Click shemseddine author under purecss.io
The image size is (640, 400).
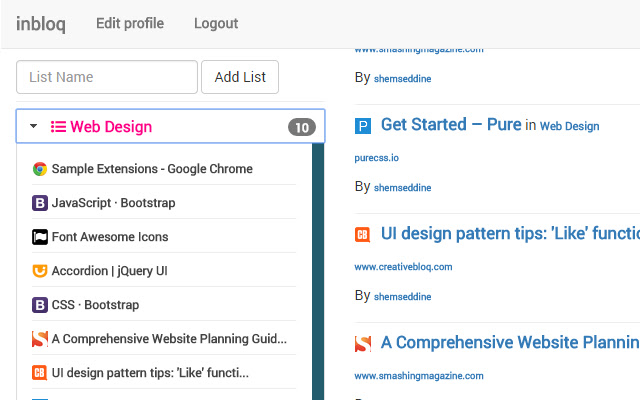(402, 188)
